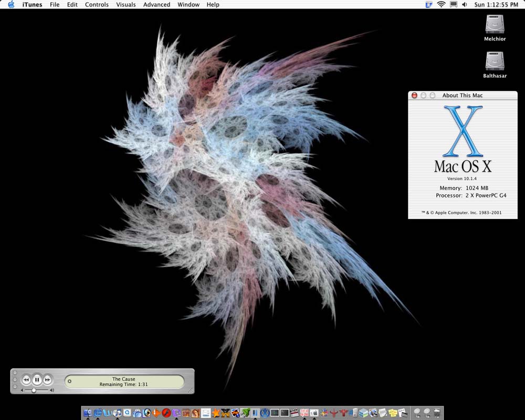The width and height of the screenshot is (525, 420).
Task: Open the purple icon in the dock
Action: click(x=176, y=413)
